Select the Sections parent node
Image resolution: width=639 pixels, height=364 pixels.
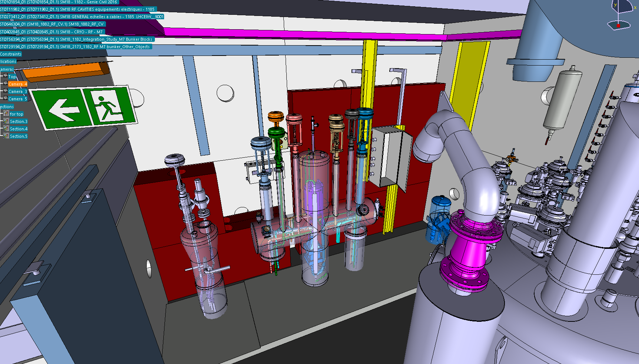pos(7,107)
